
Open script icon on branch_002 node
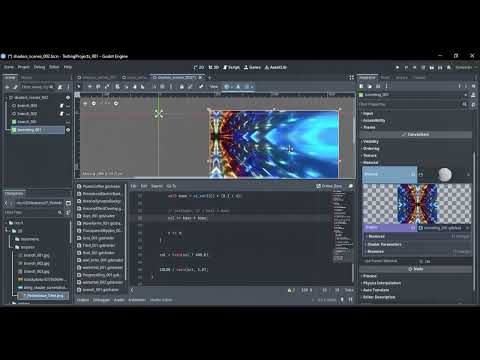(62, 114)
